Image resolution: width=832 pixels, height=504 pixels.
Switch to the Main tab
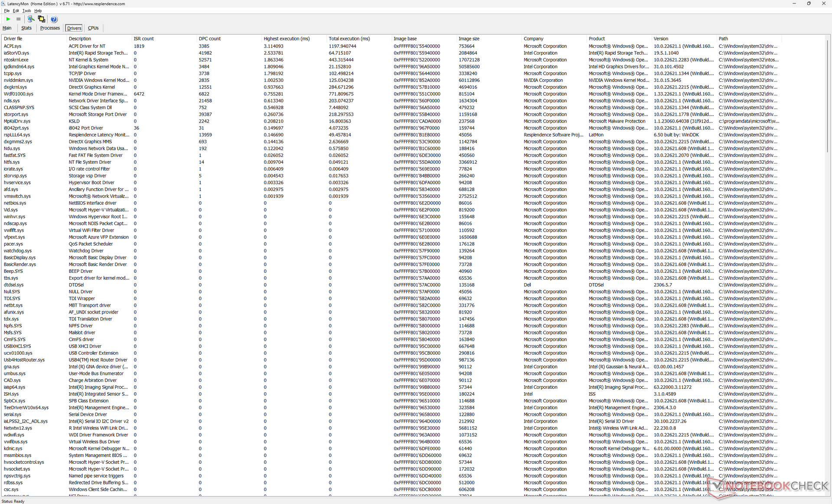click(x=7, y=28)
